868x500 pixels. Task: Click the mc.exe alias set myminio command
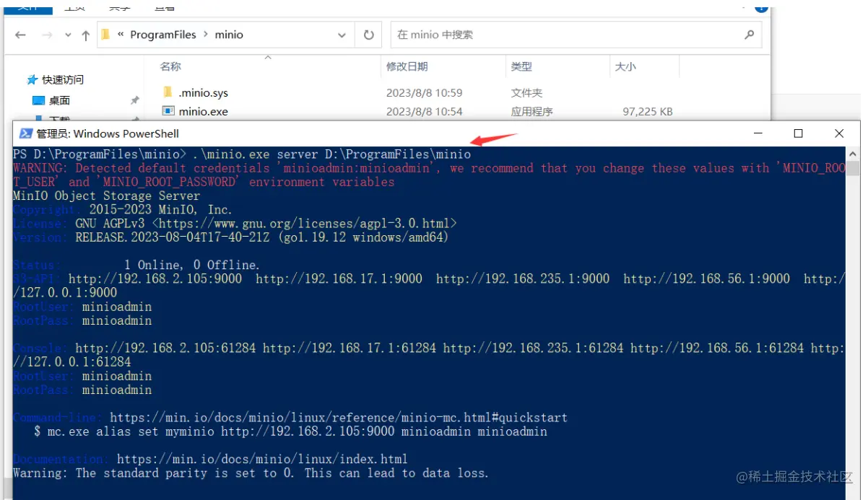298,432
